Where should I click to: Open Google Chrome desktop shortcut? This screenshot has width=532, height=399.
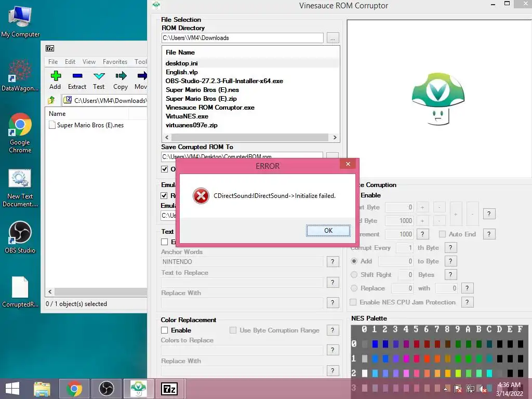[x=20, y=133]
